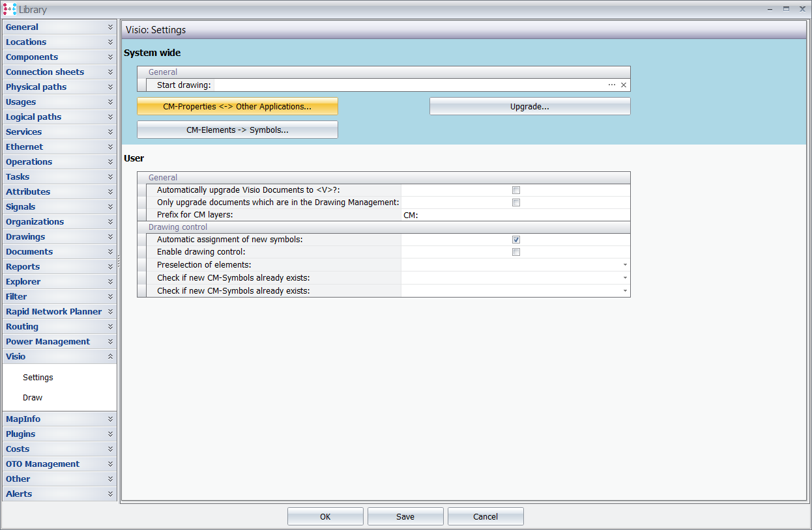Screen dimensions: 812x530
Task: Close the Library window
Action: pos(802,9)
